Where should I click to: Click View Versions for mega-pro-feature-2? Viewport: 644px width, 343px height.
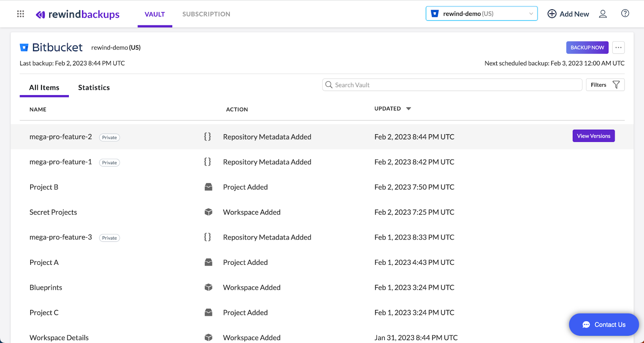pos(594,136)
